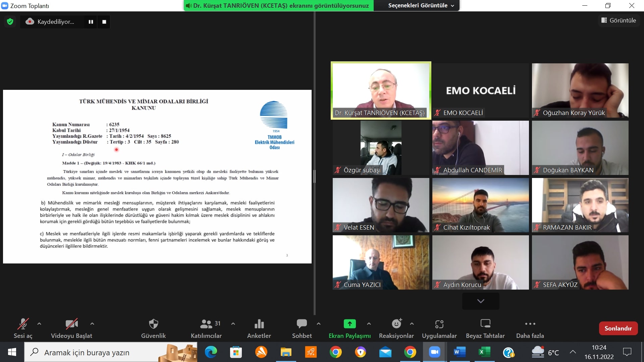Pause the recording
Screen dimensions: 644x362
(x=91, y=22)
